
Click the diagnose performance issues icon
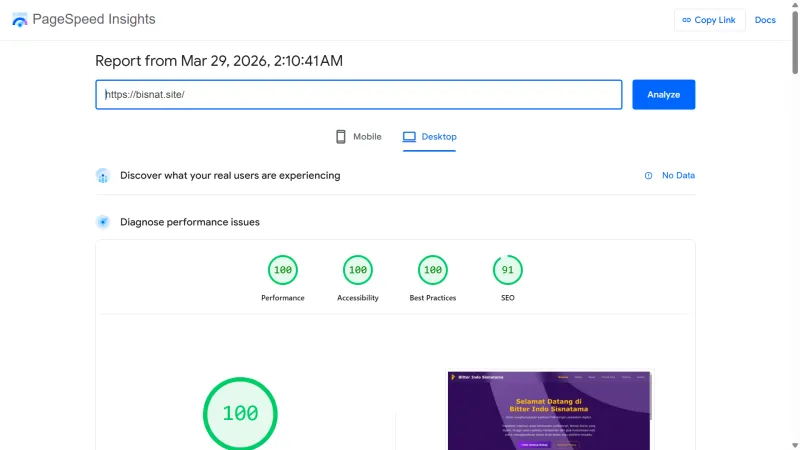point(103,222)
